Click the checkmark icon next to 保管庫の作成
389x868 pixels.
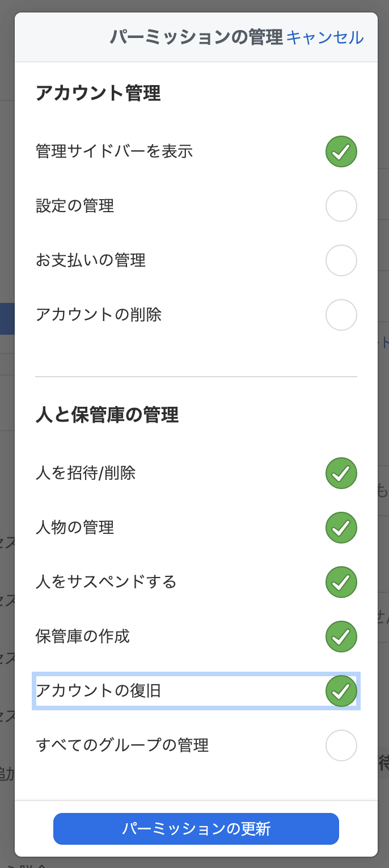341,637
